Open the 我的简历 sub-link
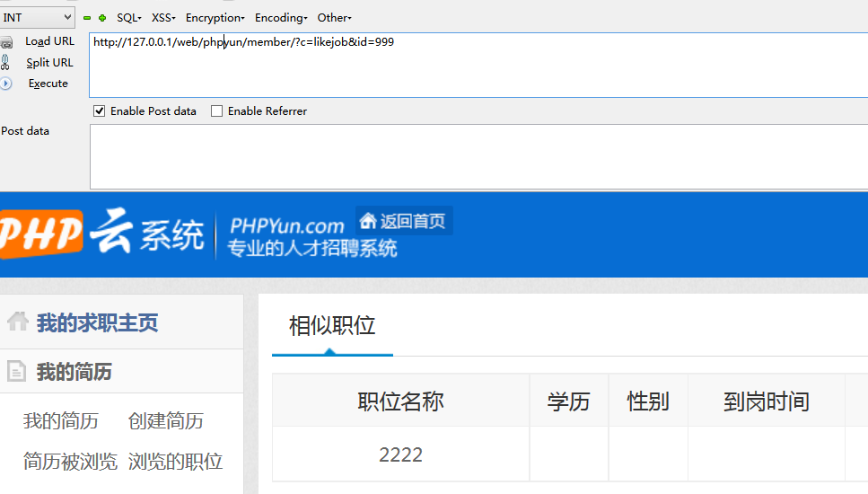The image size is (868, 494). (61, 421)
